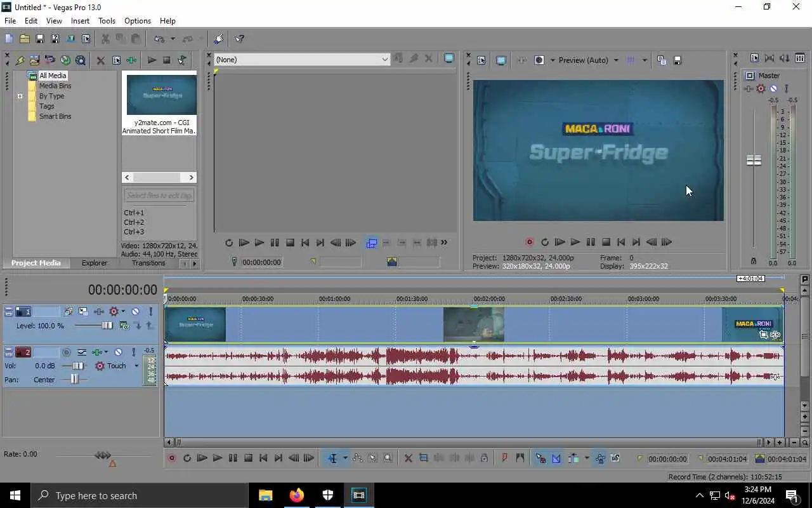
Task: Open the Tools menu
Action: pyautogui.click(x=107, y=21)
